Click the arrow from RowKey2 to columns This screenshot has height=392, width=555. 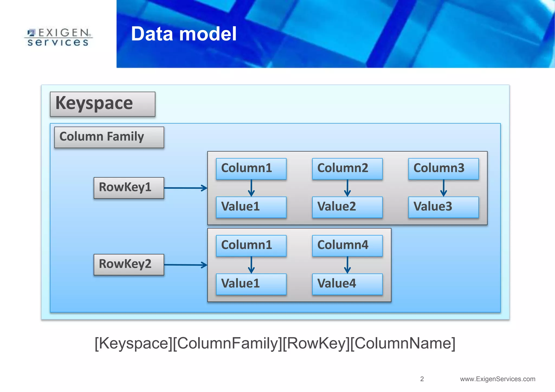(x=186, y=265)
